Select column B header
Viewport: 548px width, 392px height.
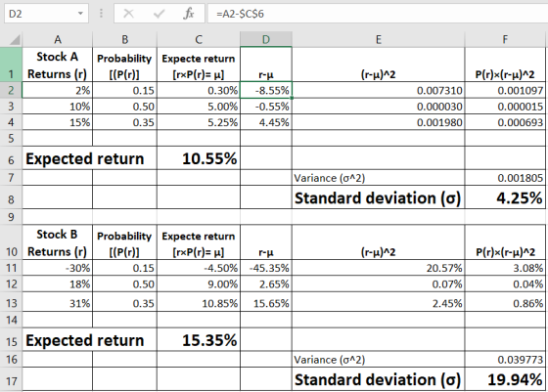click(x=125, y=39)
